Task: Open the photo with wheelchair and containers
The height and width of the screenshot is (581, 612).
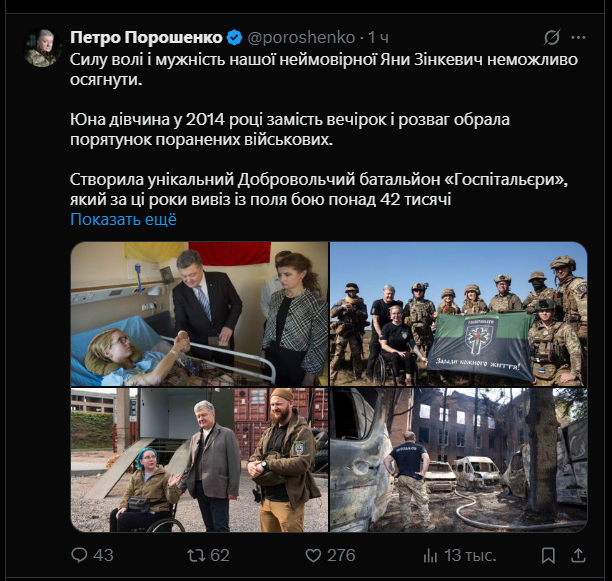Action: 199,460
